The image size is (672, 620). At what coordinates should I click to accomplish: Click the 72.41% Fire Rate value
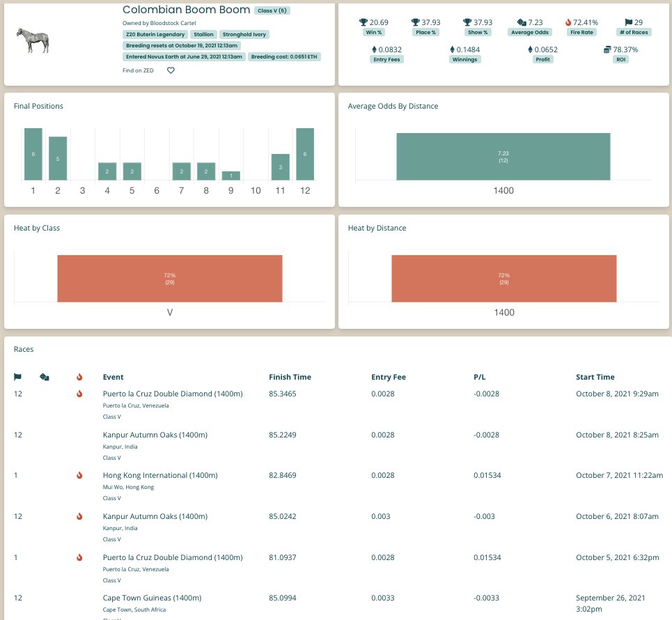pos(586,22)
